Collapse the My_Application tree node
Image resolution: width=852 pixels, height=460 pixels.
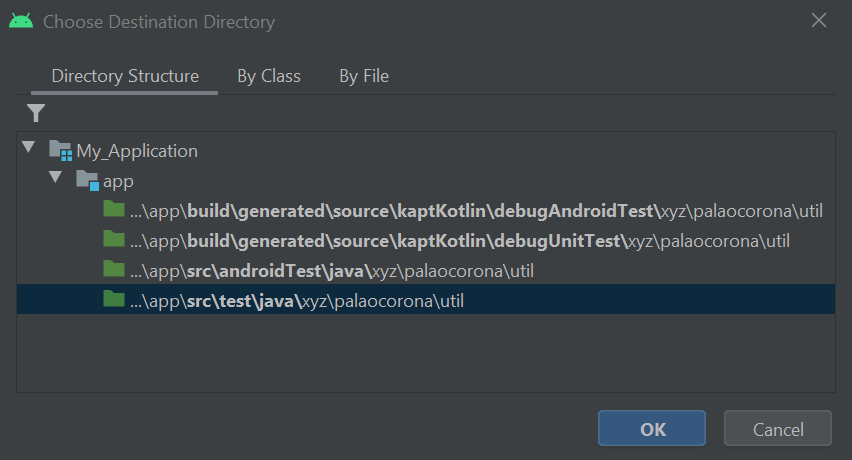[29, 149]
